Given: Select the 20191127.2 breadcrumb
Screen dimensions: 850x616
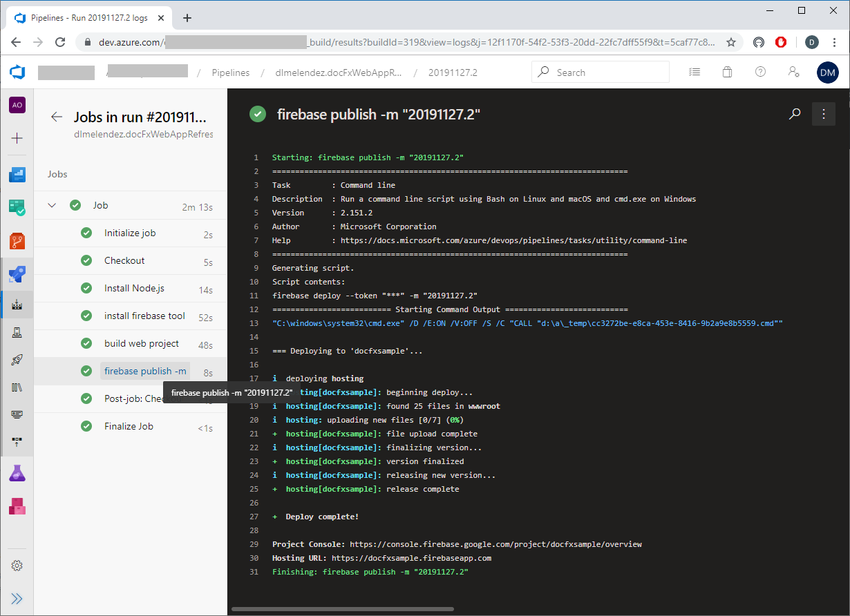Looking at the screenshot, I should (453, 73).
